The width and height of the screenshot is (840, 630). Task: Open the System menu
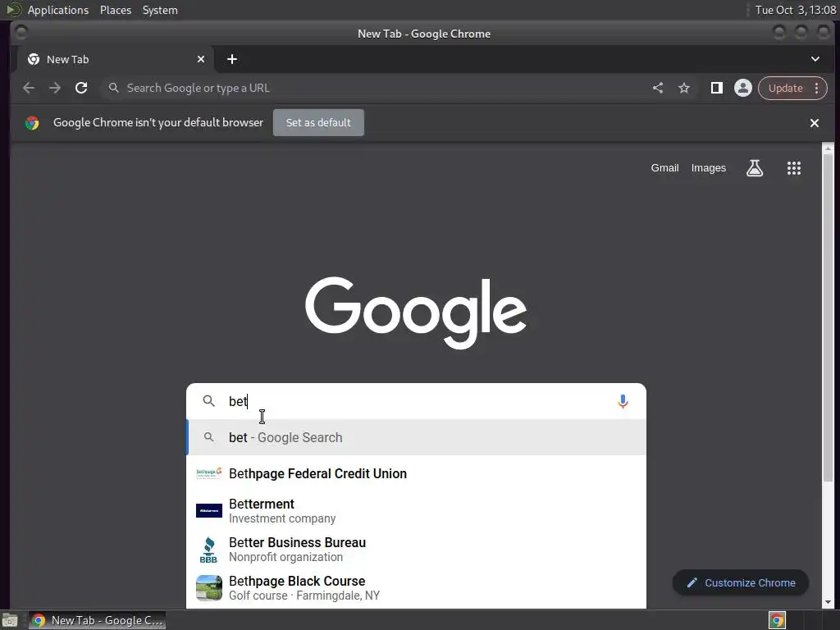tap(160, 10)
